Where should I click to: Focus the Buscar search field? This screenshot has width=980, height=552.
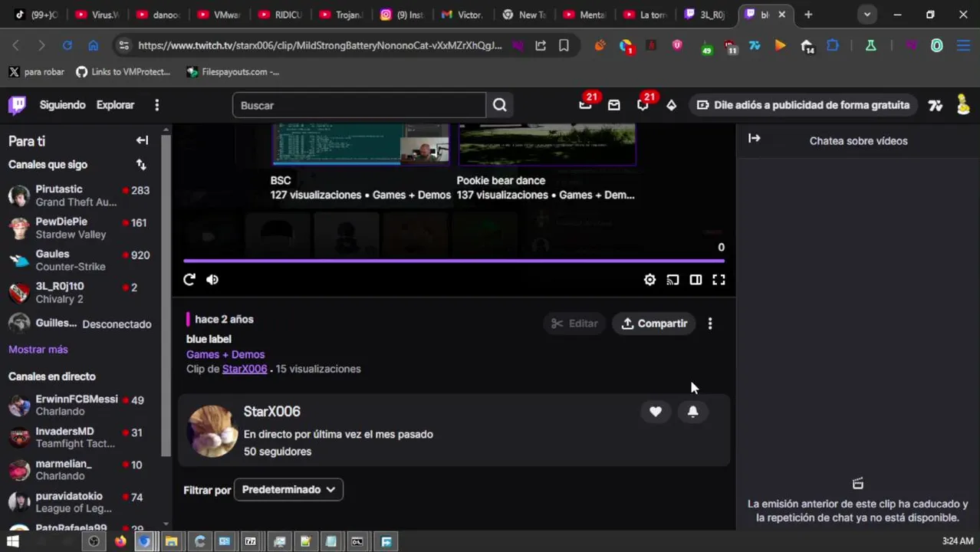pos(359,105)
